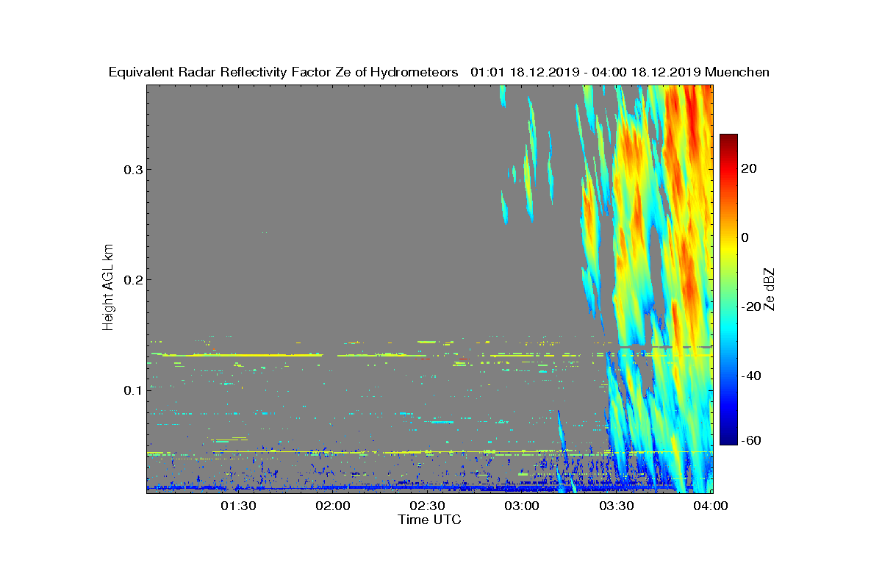The width and height of the screenshot is (882, 588).
Task: Click the colorbar value -20
Action: pyautogui.click(x=751, y=306)
